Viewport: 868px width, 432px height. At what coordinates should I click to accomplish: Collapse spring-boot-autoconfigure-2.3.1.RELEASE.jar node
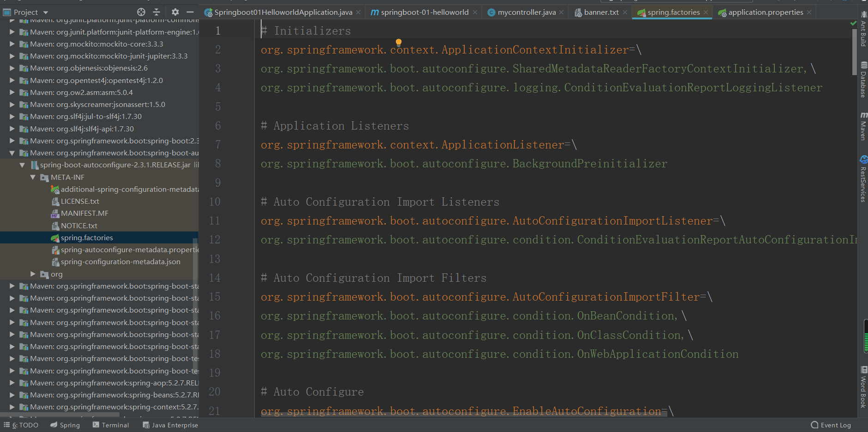click(x=22, y=165)
